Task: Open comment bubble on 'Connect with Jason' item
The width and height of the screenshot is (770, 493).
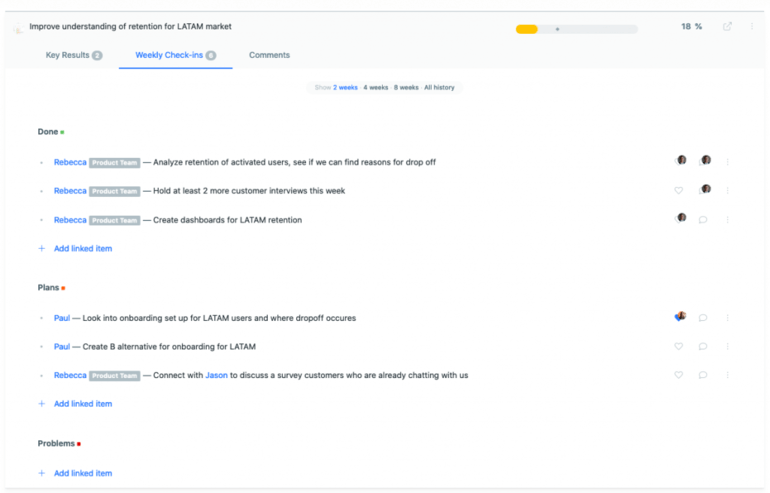Action: pyautogui.click(x=703, y=375)
